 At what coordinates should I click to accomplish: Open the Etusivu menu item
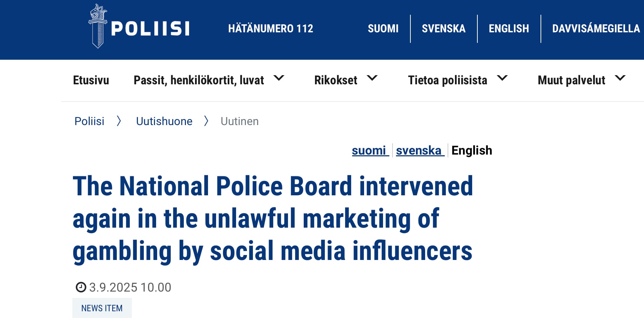coord(91,80)
